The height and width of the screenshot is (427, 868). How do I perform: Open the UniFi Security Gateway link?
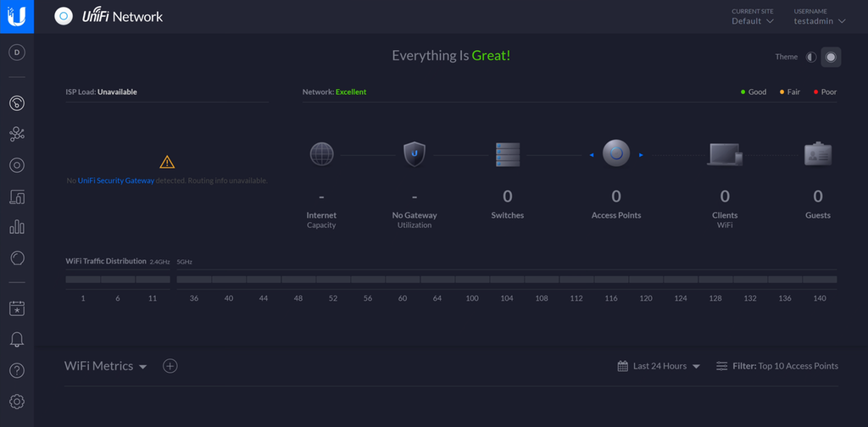[x=115, y=180]
